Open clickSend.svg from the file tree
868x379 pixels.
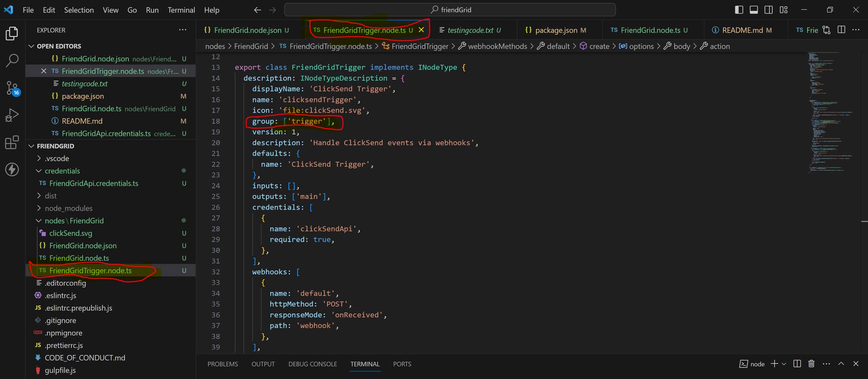(71, 233)
